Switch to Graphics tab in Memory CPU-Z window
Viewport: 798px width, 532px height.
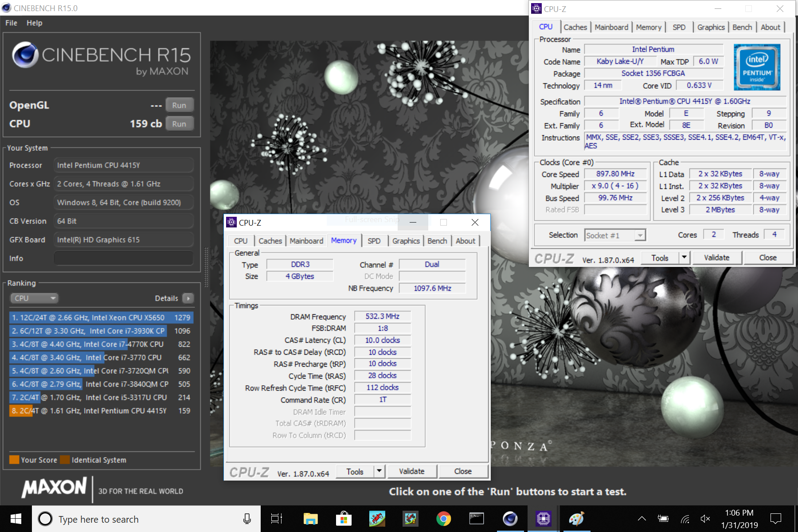click(x=406, y=241)
